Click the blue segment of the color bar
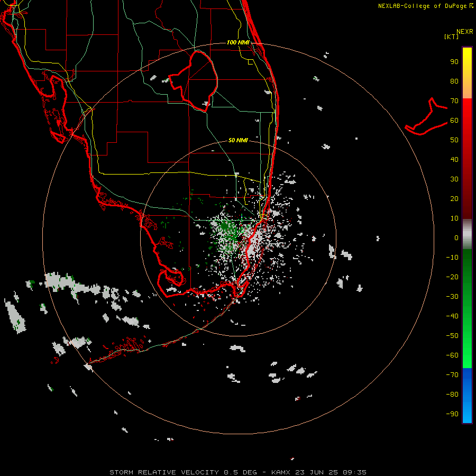The height and width of the screenshot is (476, 476). (x=467, y=396)
